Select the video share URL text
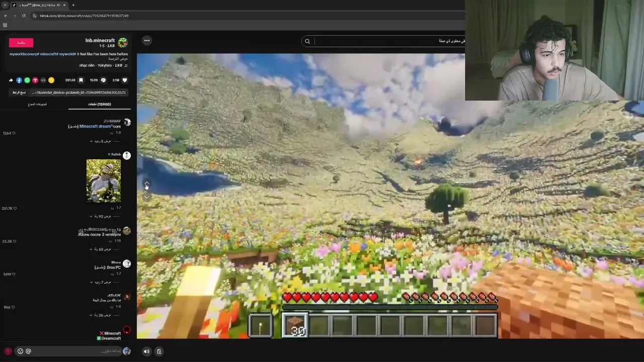Image resolution: width=644 pixels, height=362 pixels. tap(78, 93)
